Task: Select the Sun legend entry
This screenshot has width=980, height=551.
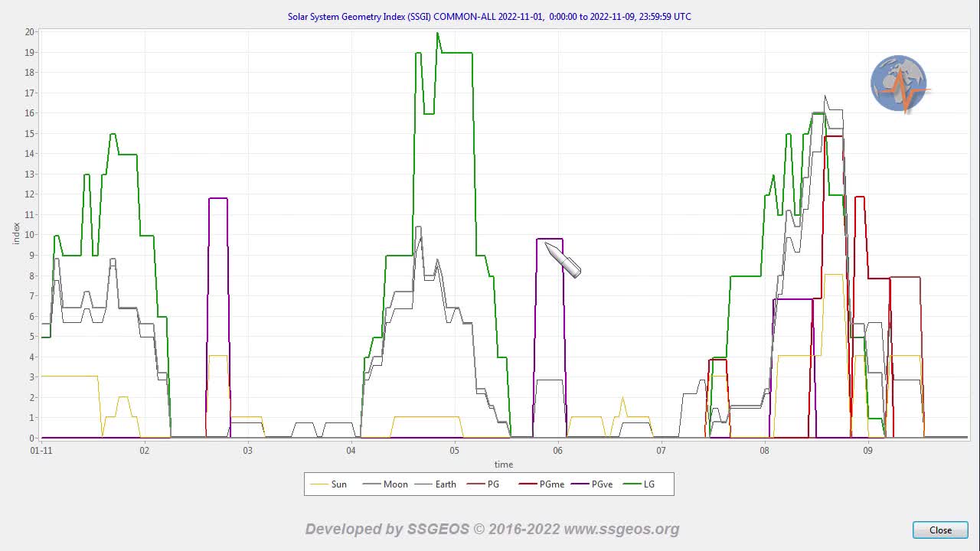Action: 328,484
